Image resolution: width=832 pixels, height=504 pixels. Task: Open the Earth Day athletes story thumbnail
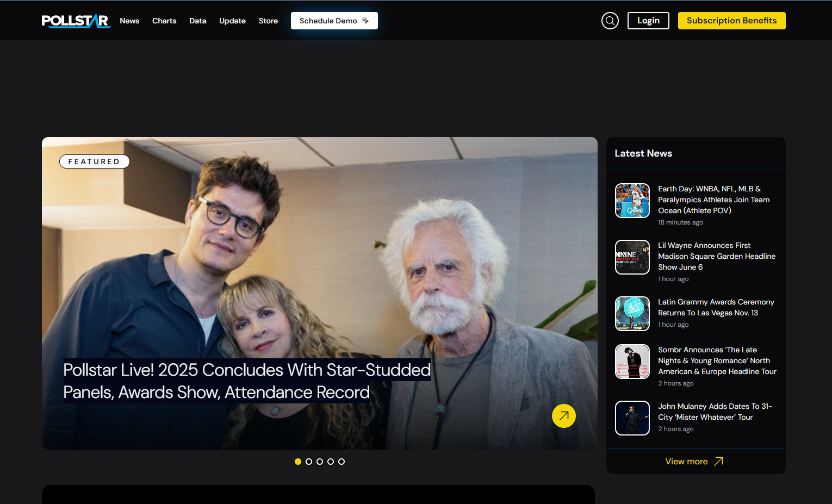pos(632,201)
